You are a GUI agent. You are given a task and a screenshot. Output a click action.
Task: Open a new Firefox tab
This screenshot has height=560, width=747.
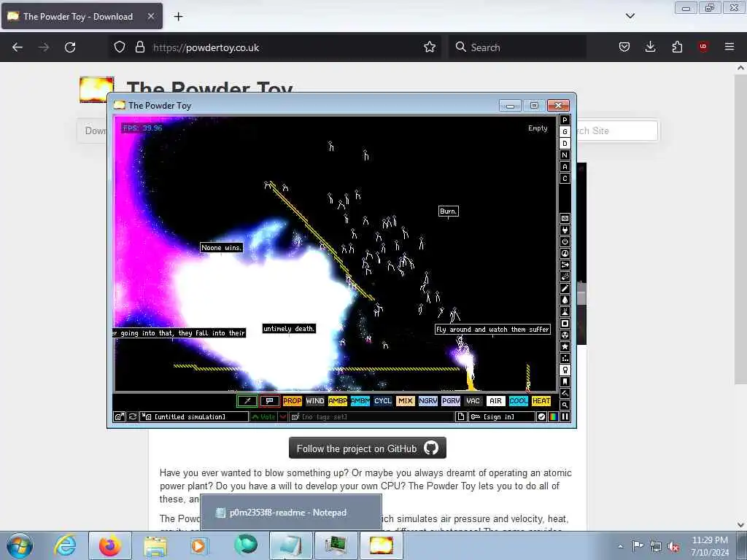(x=178, y=17)
